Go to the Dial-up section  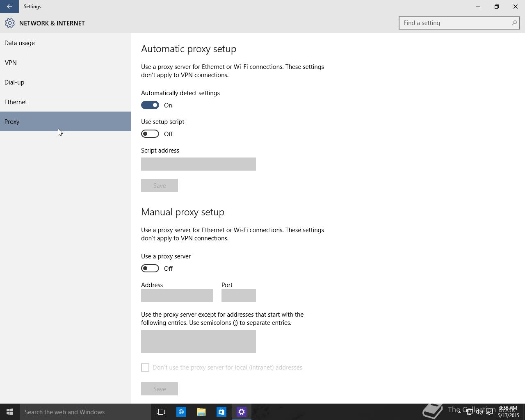(x=66, y=82)
